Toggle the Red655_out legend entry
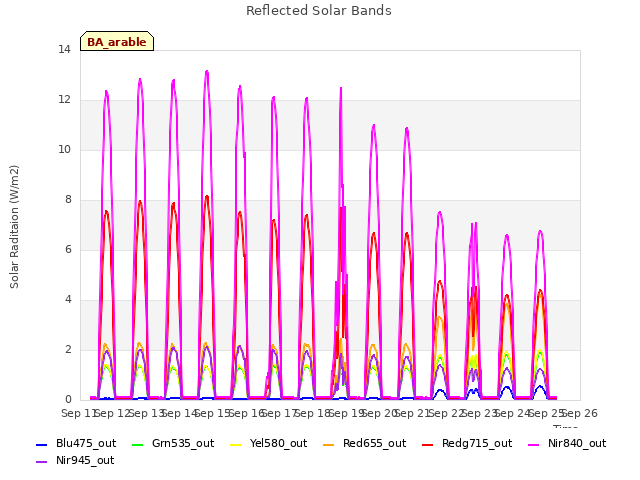Screen dimensions: 640x480 point(364,443)
